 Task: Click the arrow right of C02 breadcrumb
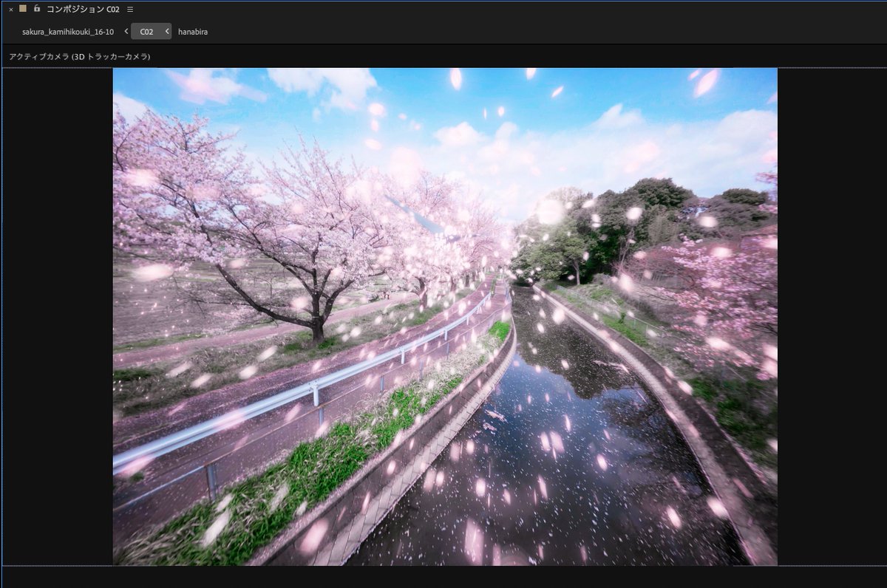point(167,32)
